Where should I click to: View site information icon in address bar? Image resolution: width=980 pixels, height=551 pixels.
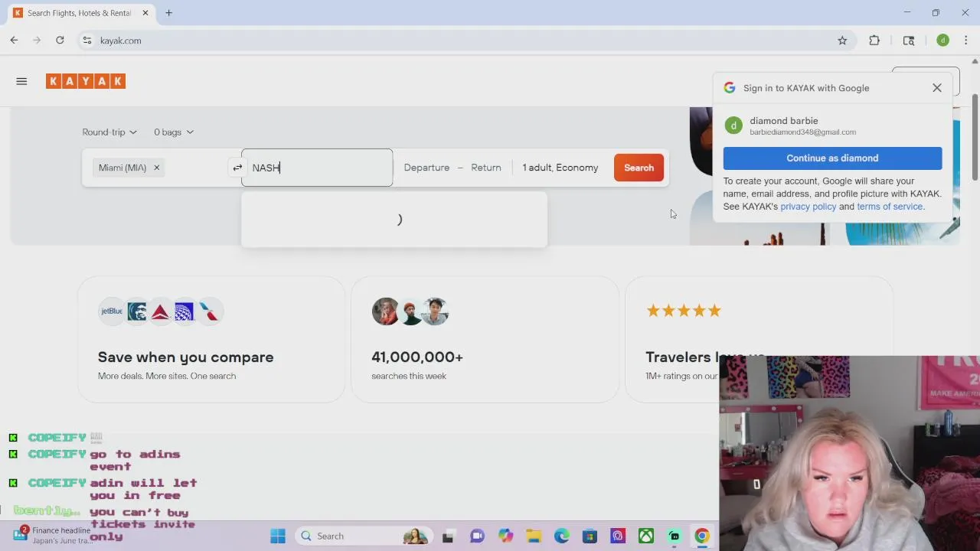click(x=87, y=41)
